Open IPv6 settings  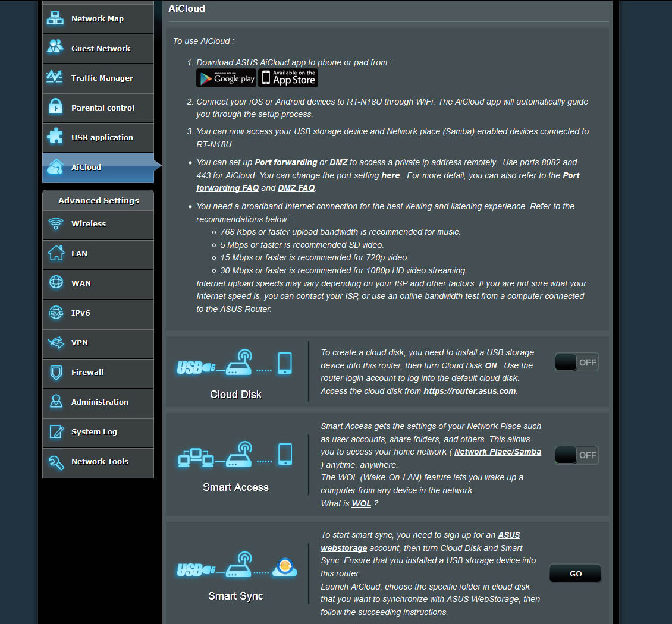coord(98,314)
